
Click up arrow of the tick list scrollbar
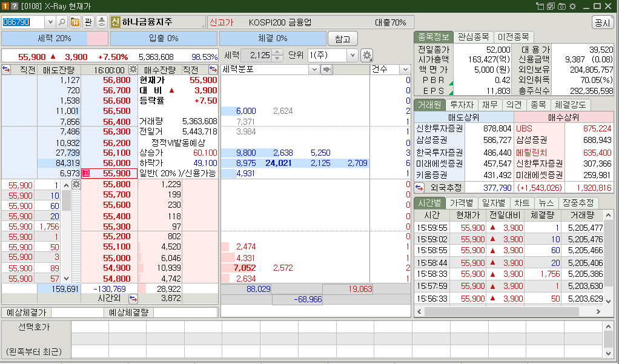coord(67,185)
